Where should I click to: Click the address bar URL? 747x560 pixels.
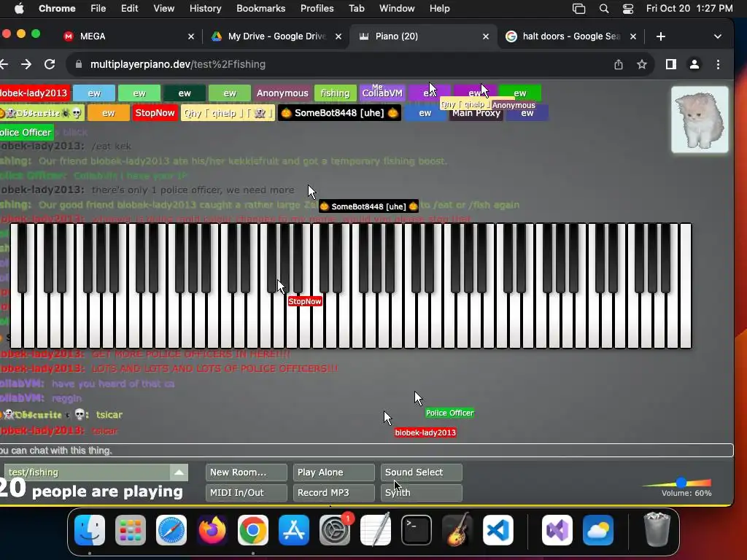point(178,64)
